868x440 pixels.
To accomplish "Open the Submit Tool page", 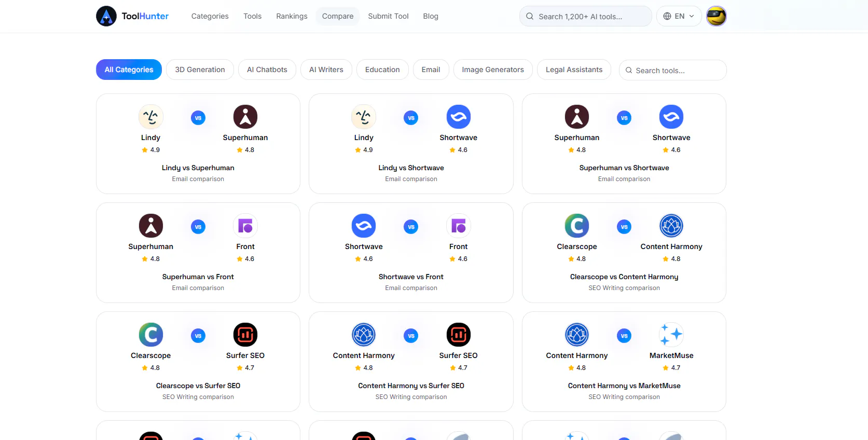I will (388, 16).
